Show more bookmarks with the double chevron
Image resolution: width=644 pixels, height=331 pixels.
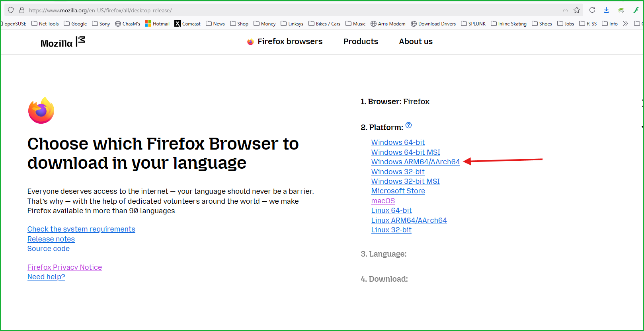626,23
